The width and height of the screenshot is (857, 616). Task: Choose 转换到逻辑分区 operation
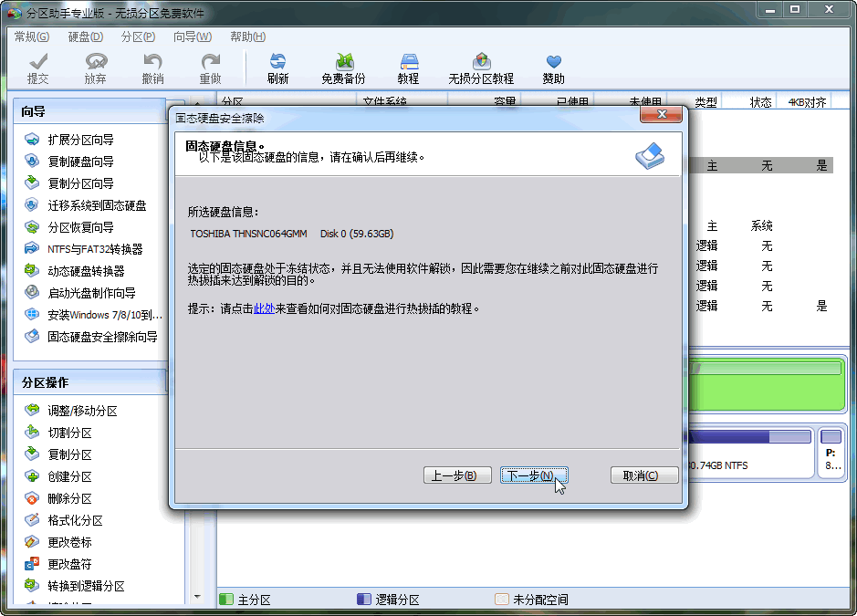tap(76, 586)
